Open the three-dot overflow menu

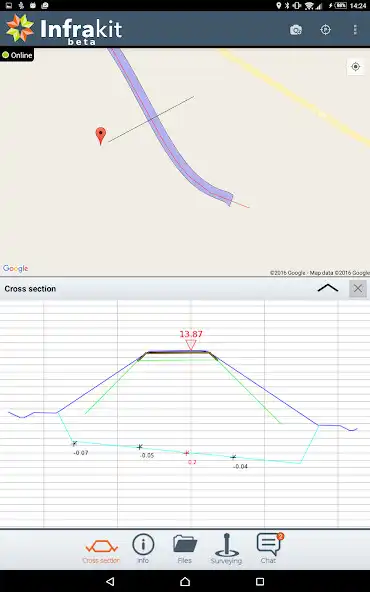[355, 30]
